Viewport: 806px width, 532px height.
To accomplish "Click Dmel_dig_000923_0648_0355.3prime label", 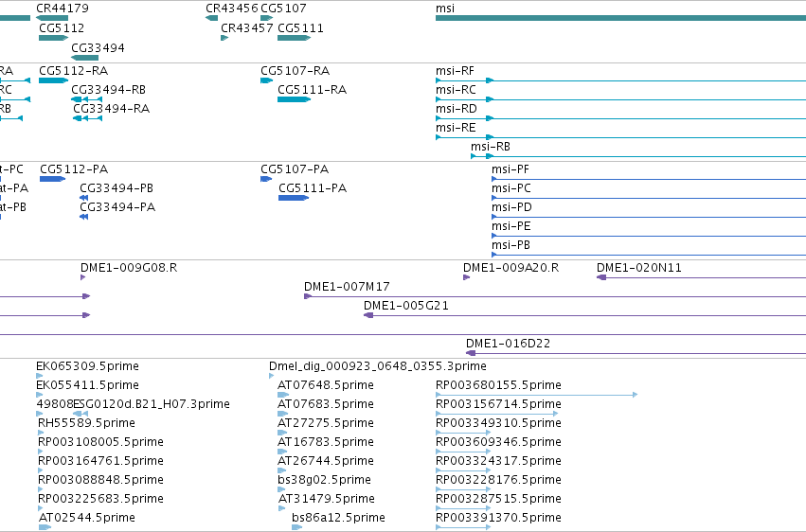I will point(378,366).
